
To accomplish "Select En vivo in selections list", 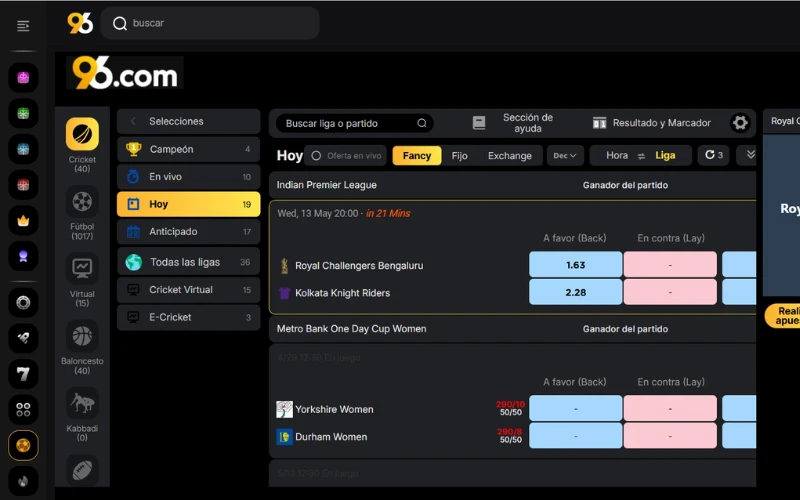I will pos(189,177).
